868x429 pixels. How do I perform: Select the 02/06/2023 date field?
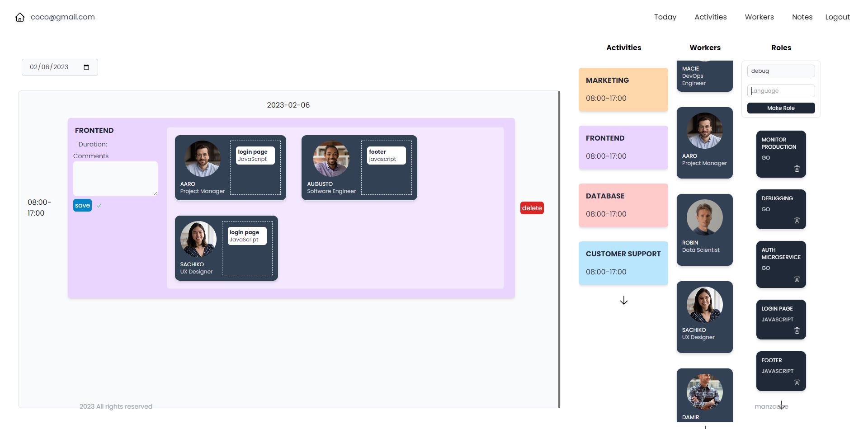point(60,67)
